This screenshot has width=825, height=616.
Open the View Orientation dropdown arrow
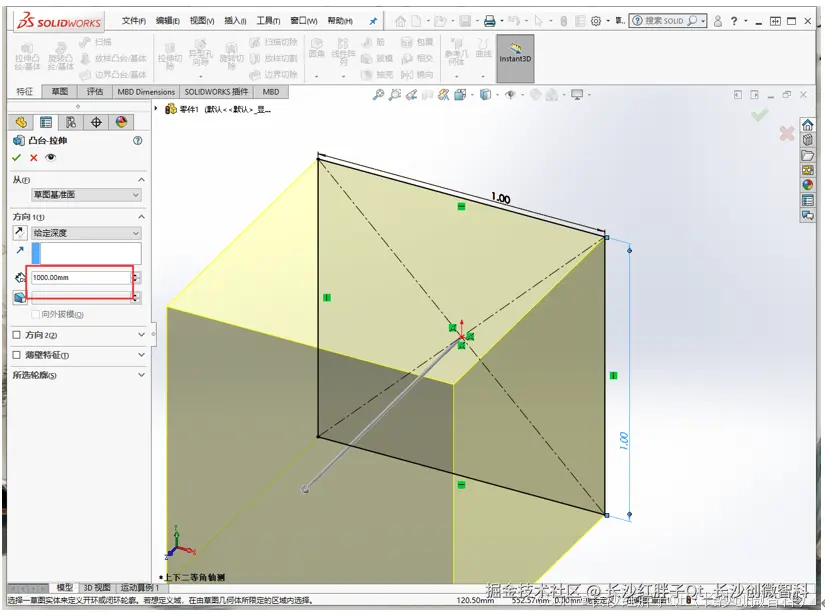tap(472, 95)
